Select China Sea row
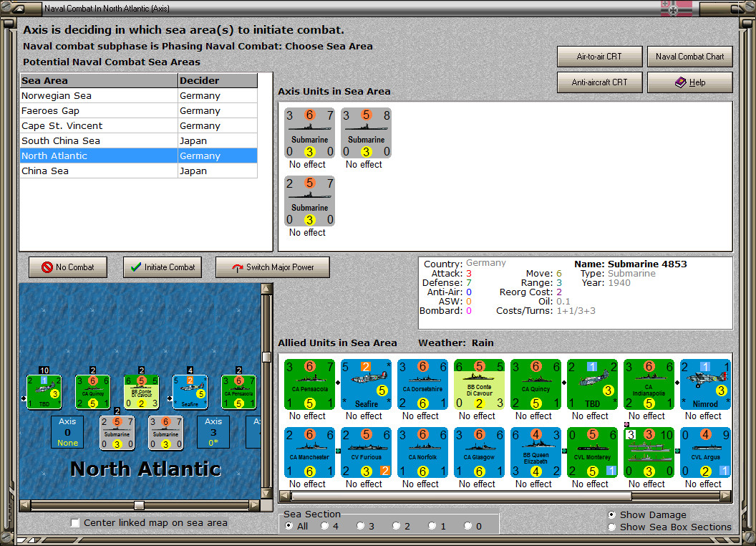Screen dimensions: 756x546 click(x=138, y=171)
